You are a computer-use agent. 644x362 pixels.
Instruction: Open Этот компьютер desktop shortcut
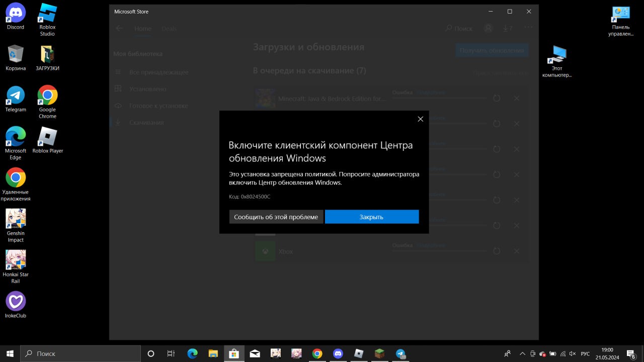point(557,61)
